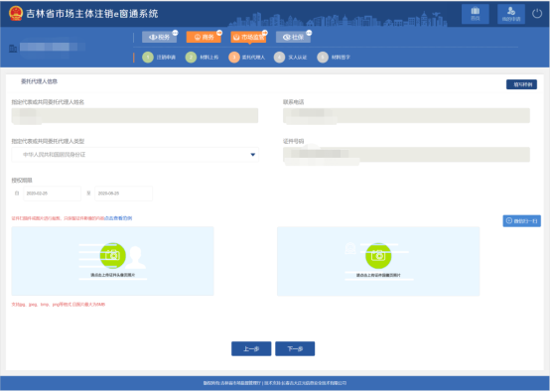
Task: Select the 税务 department tab
Action: pyautogui.click(x=159, y=37)
